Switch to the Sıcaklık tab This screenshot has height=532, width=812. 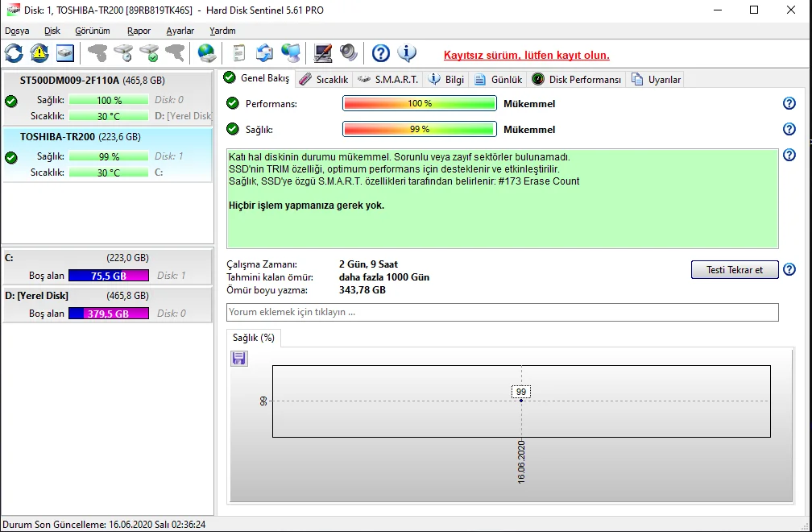point(324,79)
